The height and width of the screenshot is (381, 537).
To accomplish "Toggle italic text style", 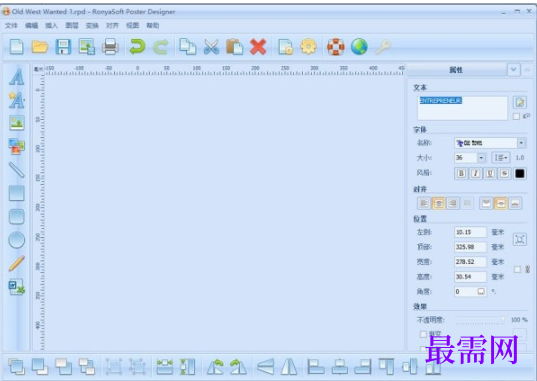I will pyautogui.click(x=475, y=173).
